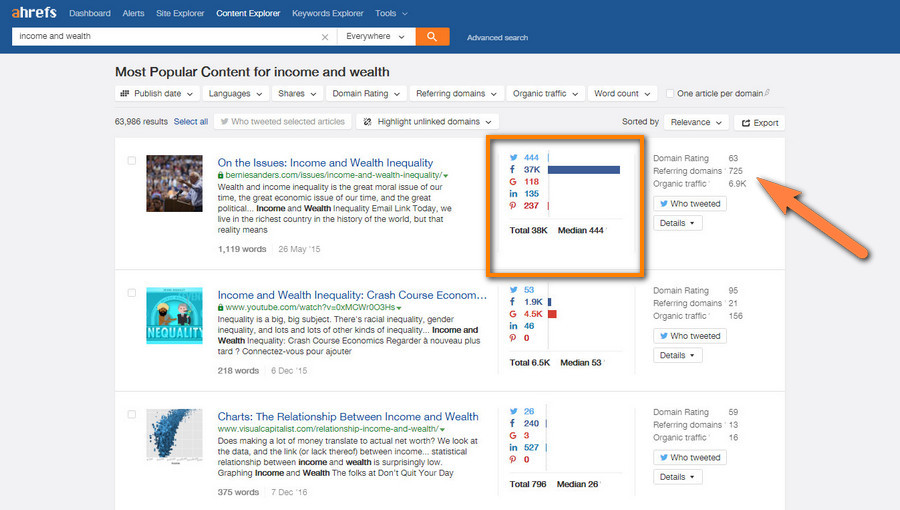
Task: Click Who tweeted selected articles button
Action: [x=282, y=122]
